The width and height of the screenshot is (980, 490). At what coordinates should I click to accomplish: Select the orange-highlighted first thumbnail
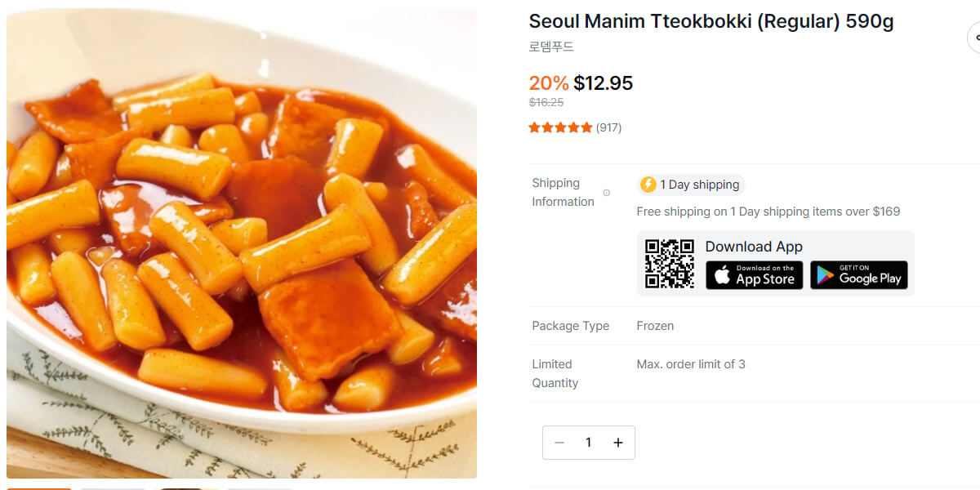tap(39, 488)
